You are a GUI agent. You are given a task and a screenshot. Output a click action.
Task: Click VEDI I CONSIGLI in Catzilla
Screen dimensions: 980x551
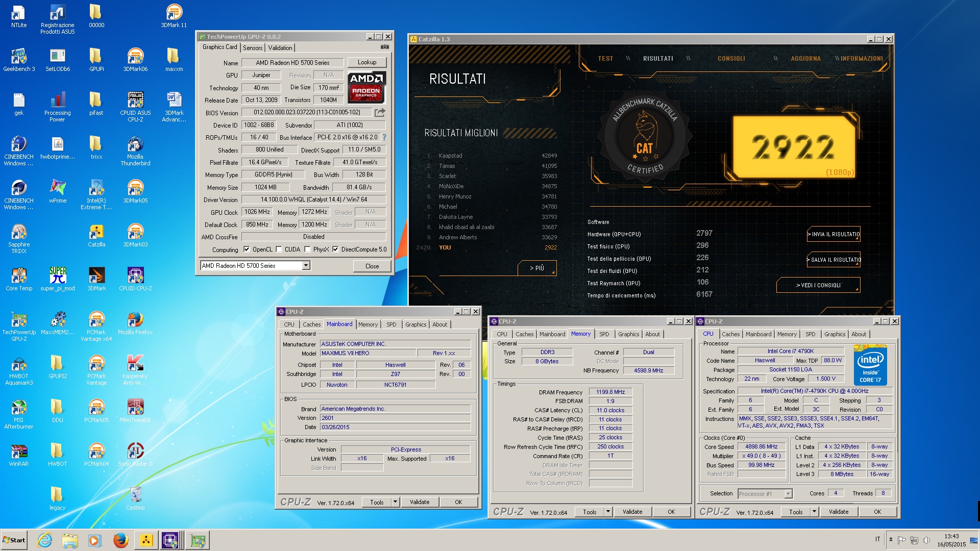818,285
